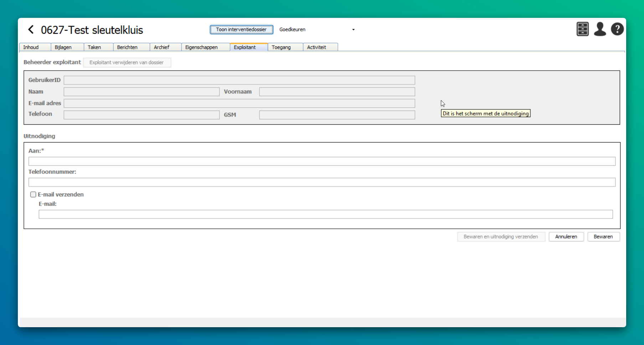The height and width of the screenshot is (345, 644).
Task: Click the Toon interventiedossier button
Action: tap(242, 30)
